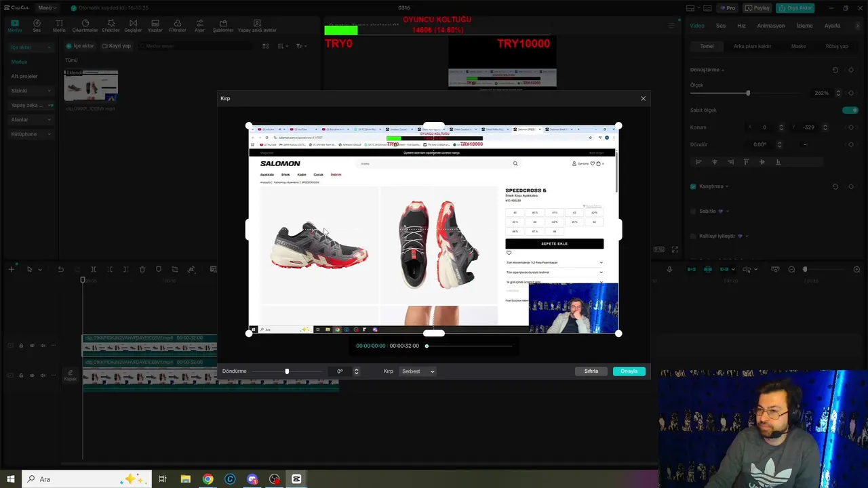Check the Kaliteyi iyileştir checkbox

(x=693, y=236)
